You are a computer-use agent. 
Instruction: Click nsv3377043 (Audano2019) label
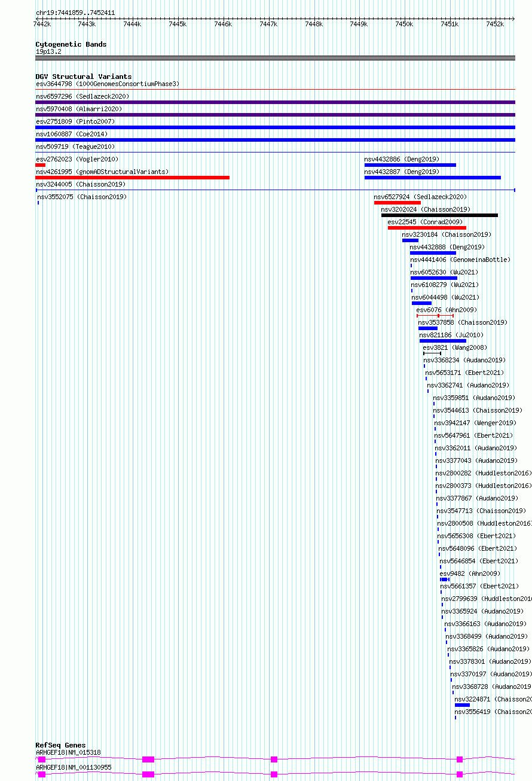pos(476,460)
